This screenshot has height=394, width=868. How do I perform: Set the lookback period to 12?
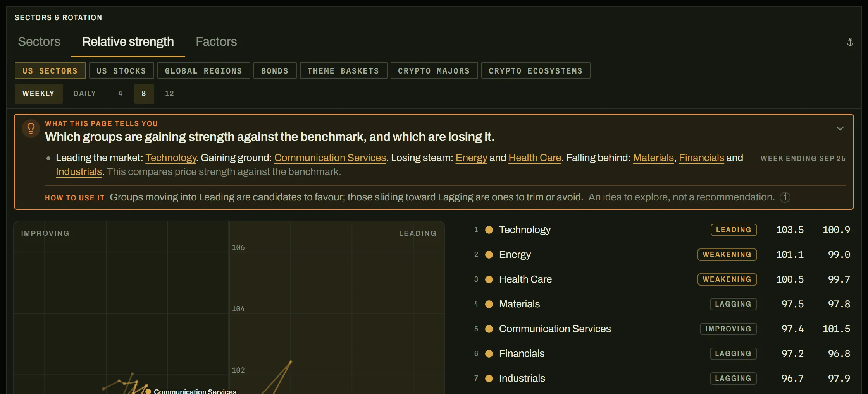pos(169,94)
